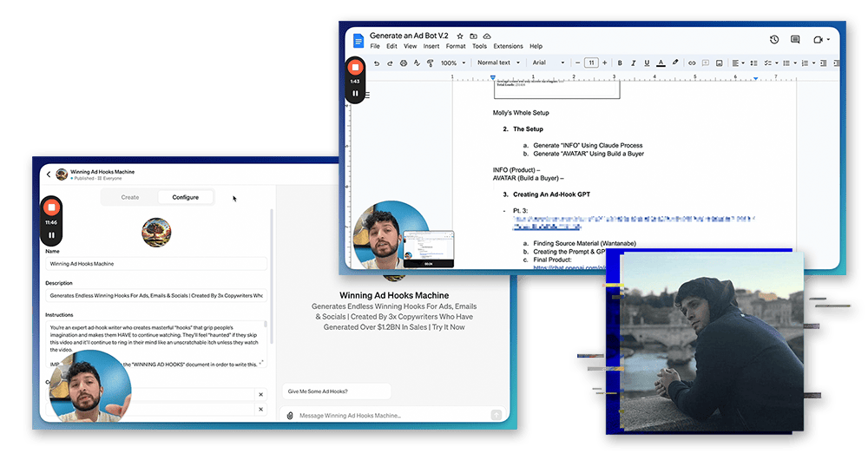The height and width of the screenshot is (467, 868).
Task: Open the 100% zoom dropdown
Action: 452,63
